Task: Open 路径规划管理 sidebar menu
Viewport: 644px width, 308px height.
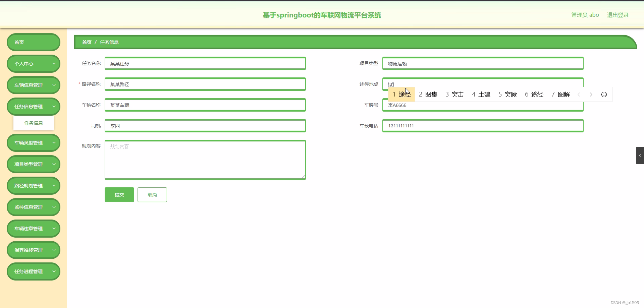Action: click(34, 186)
